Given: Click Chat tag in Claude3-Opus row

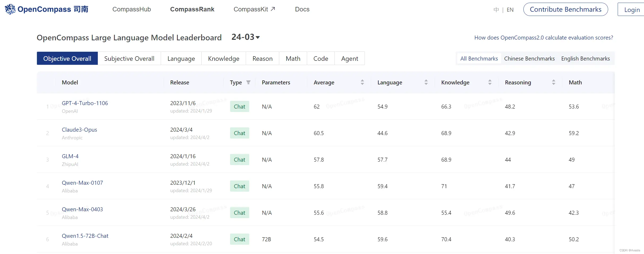Looking at the screenshot, I should [x=240, y=133].
